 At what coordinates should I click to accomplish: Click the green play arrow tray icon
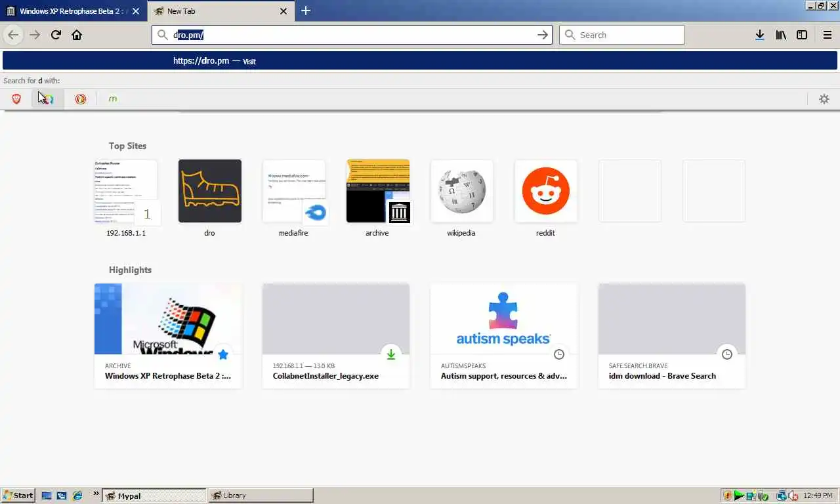point(739,495)
